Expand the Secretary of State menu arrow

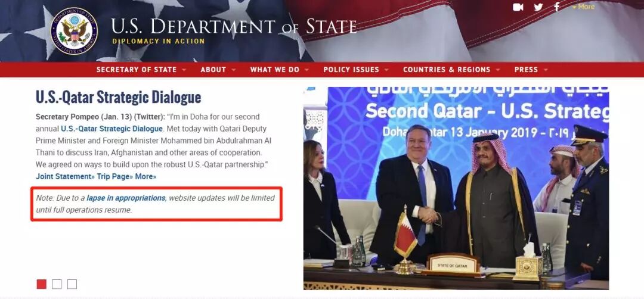click(184, 70)
